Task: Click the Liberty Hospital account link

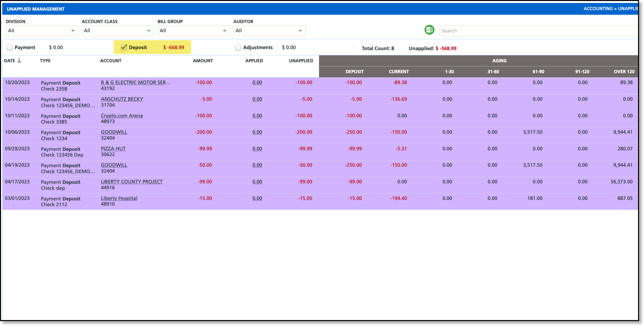Action: tap(119, 198)
